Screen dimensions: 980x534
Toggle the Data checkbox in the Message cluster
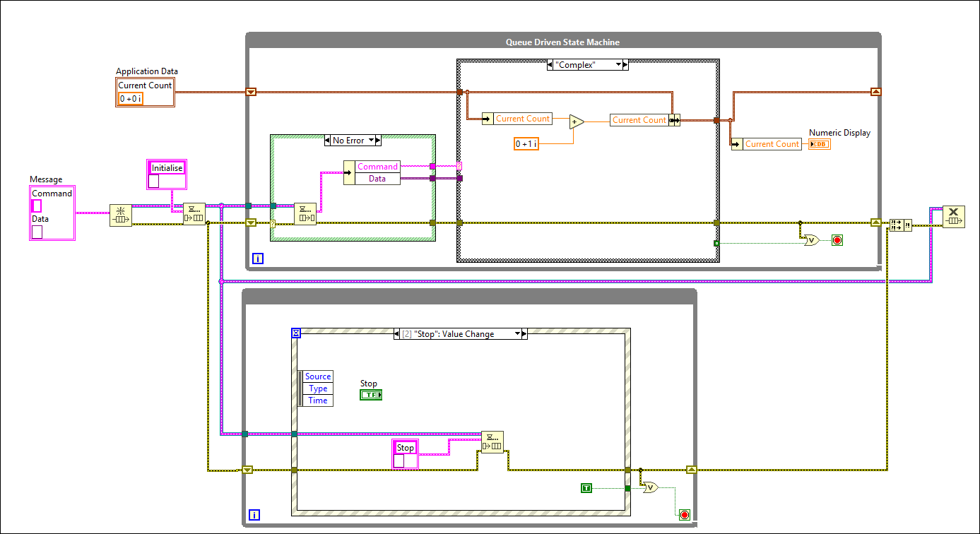(37, 232)
